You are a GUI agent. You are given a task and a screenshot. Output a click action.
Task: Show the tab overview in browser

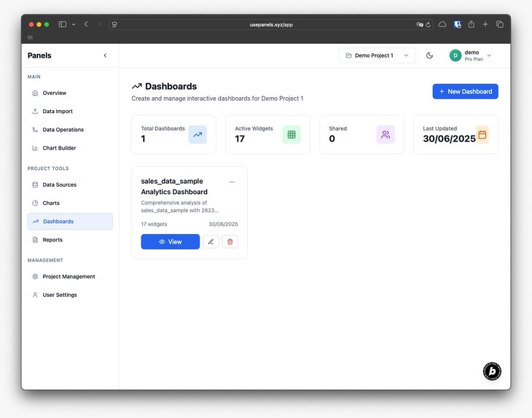point(500,24)
